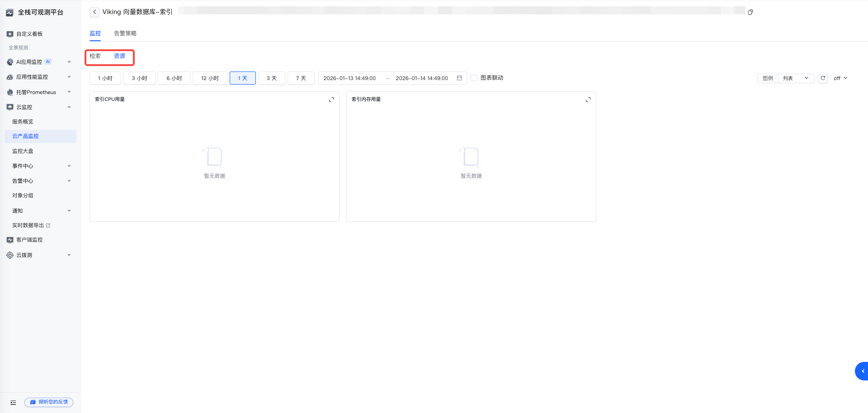Expand the 应用性能监控 menu chevron
This screenshot has width=868, height=413.
(69, 77)
